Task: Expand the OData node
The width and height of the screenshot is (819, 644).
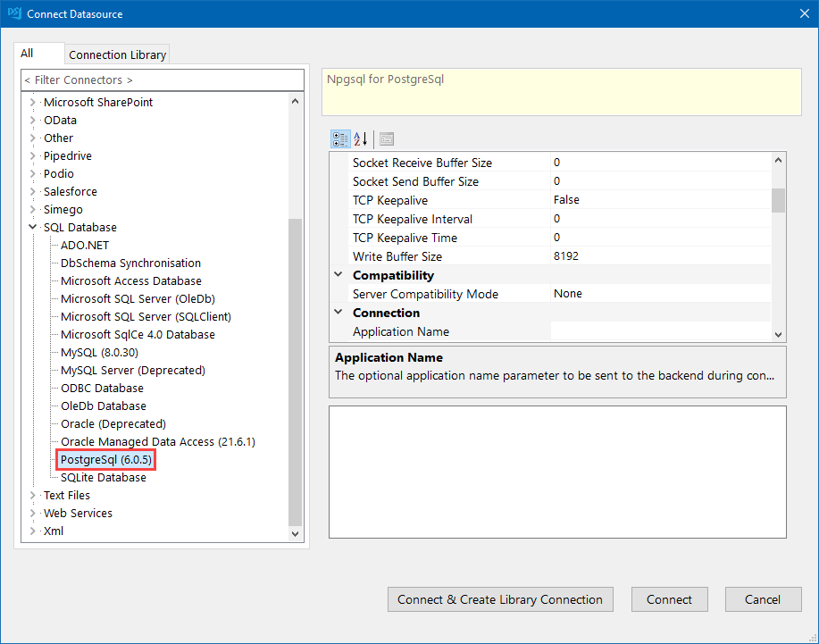Action: [x=33, y=120]
